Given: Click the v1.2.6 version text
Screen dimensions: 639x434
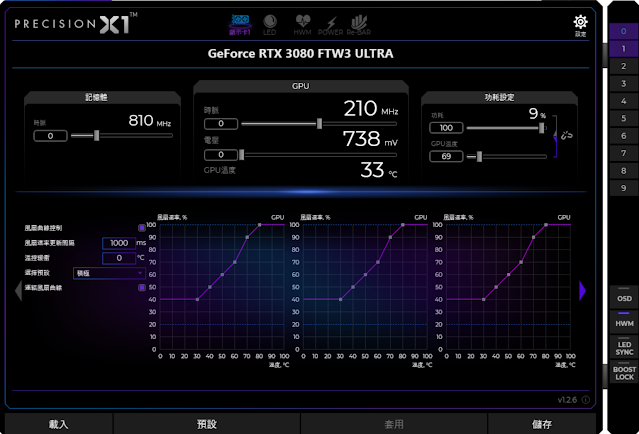Looking at the screenshot, I should pos(567,400).
